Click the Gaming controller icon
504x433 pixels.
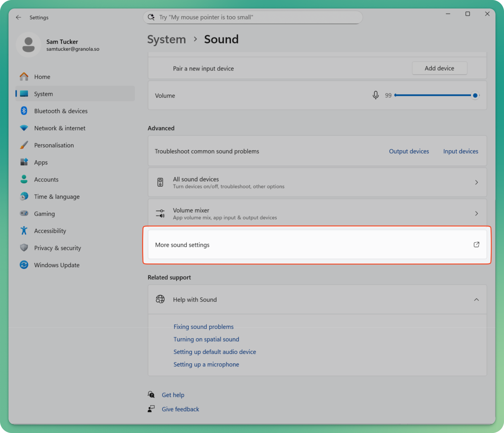[x=24, y=213]
